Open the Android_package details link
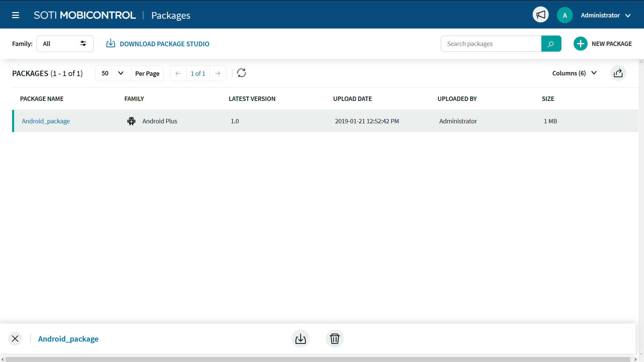The image size is (644, 362). pos(46,121)
